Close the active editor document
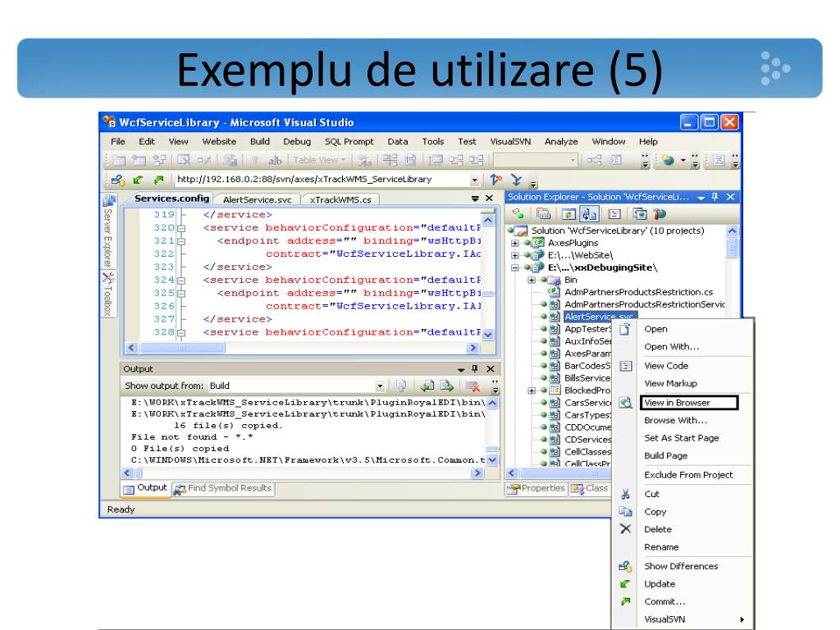840x630 pixels. click(489, 199)
